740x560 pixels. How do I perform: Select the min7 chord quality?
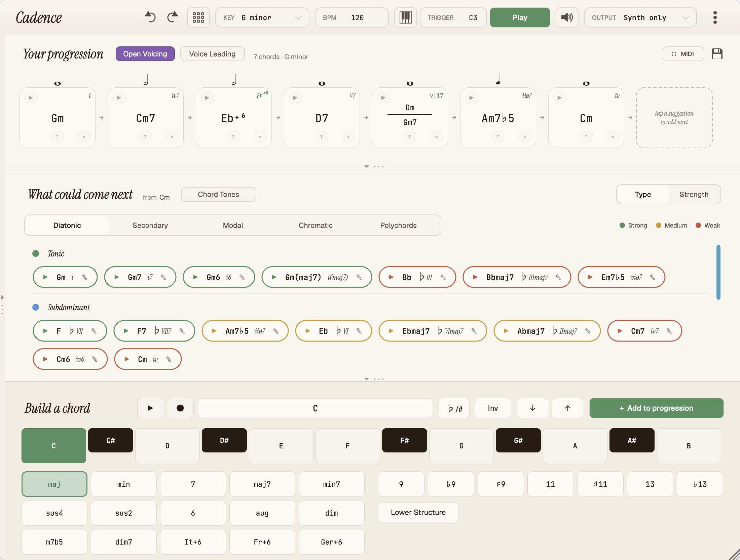(332, 484)
